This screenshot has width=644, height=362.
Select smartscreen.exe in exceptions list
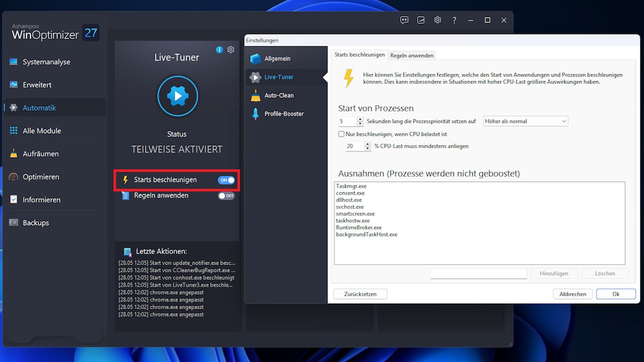point(355,214)
